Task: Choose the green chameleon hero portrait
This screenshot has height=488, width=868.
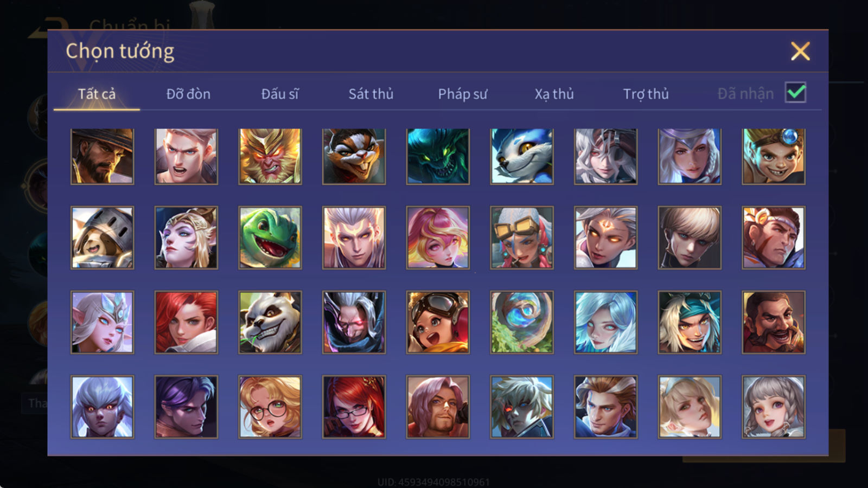Action: pyautogui.click(x=270, y=237)
